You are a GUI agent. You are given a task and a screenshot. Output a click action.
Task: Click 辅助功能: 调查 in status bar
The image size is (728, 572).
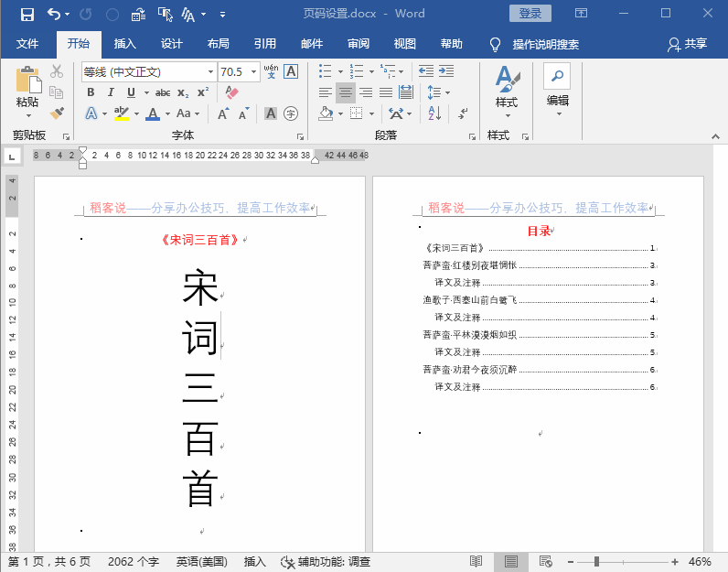click(x=326, y=562)
